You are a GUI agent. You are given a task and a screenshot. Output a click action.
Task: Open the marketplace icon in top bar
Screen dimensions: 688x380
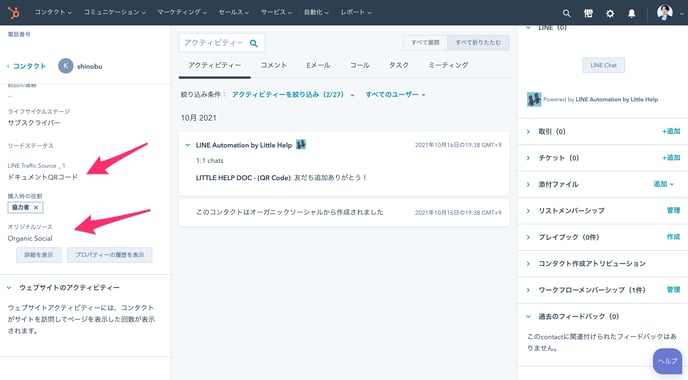point(588,13)
